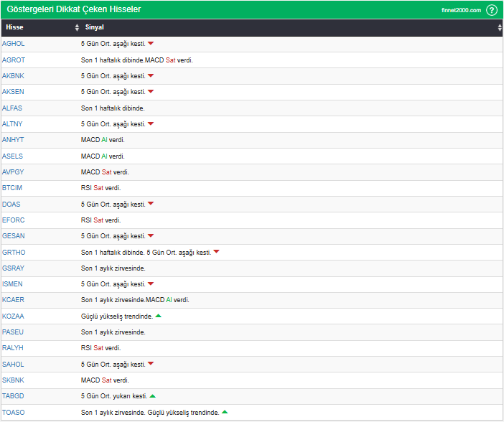This screenshot has height=422, width=504.
Task: Go to the SKBNK stock page
Action: 13,380
